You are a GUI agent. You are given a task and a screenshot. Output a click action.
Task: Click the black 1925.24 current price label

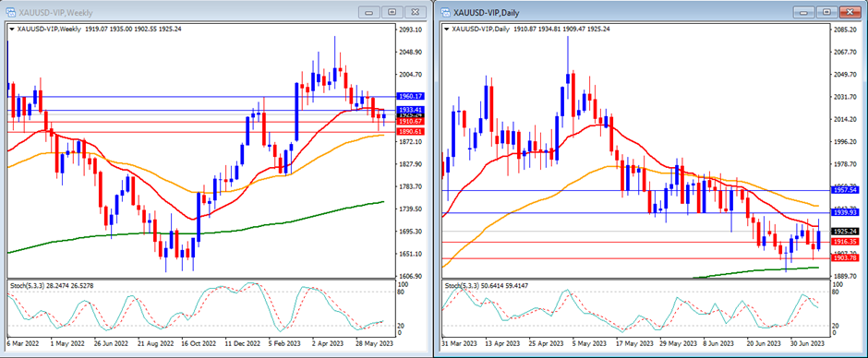tap(844, 232)
